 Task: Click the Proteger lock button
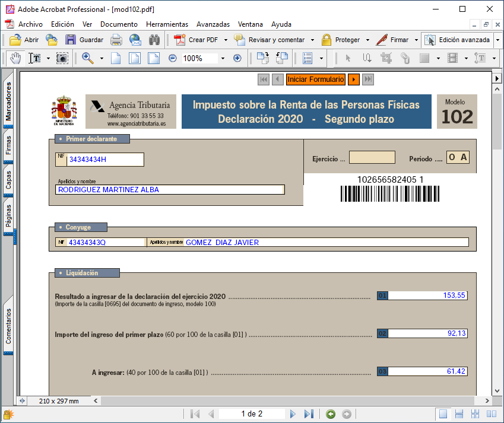341,40
